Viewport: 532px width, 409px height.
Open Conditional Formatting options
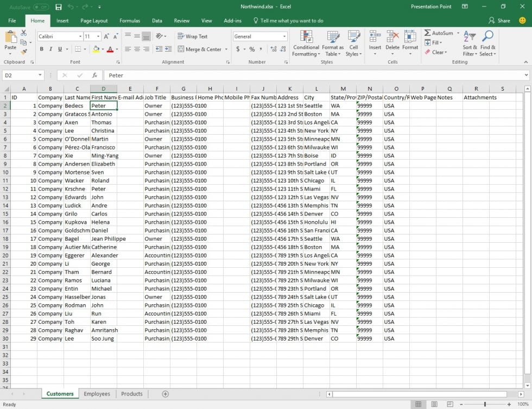(x=306, y=43)
